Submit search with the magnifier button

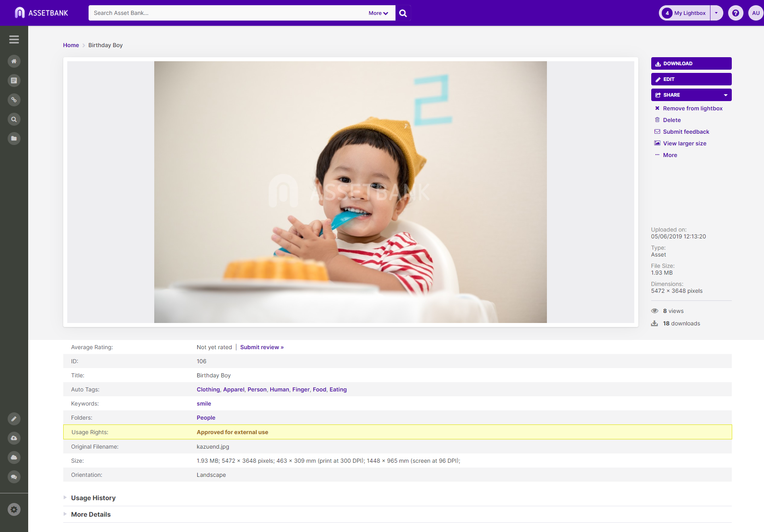pyautogui.click(x=403, y=13)
